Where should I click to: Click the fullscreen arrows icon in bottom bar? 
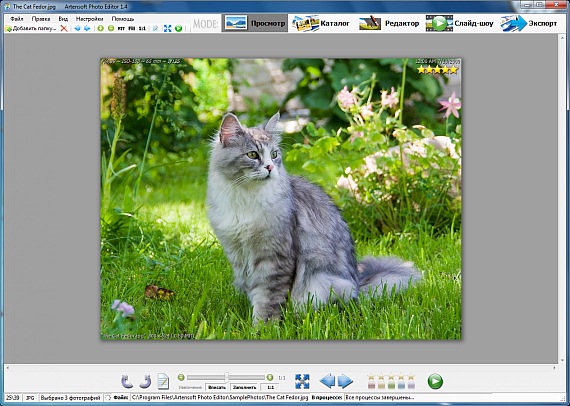coord(302,381)
